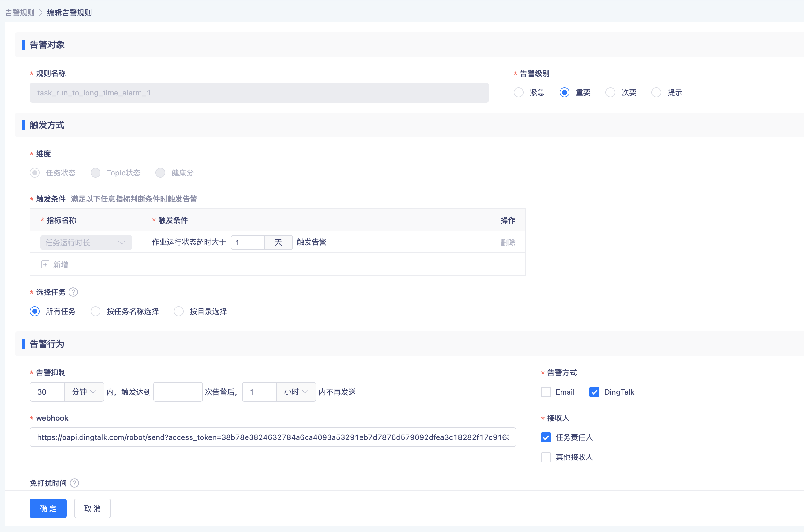Select 按任务名称选择 radio option
804x532 pixels.
(96, 312)
